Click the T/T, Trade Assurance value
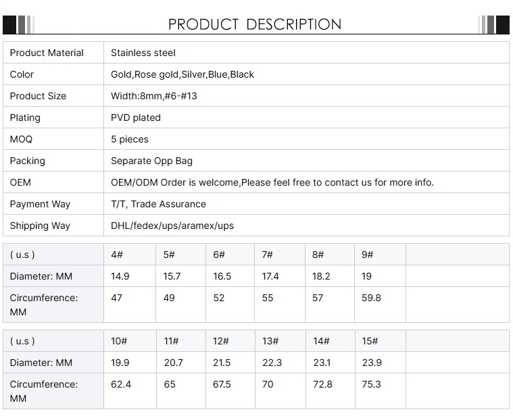 158,204
